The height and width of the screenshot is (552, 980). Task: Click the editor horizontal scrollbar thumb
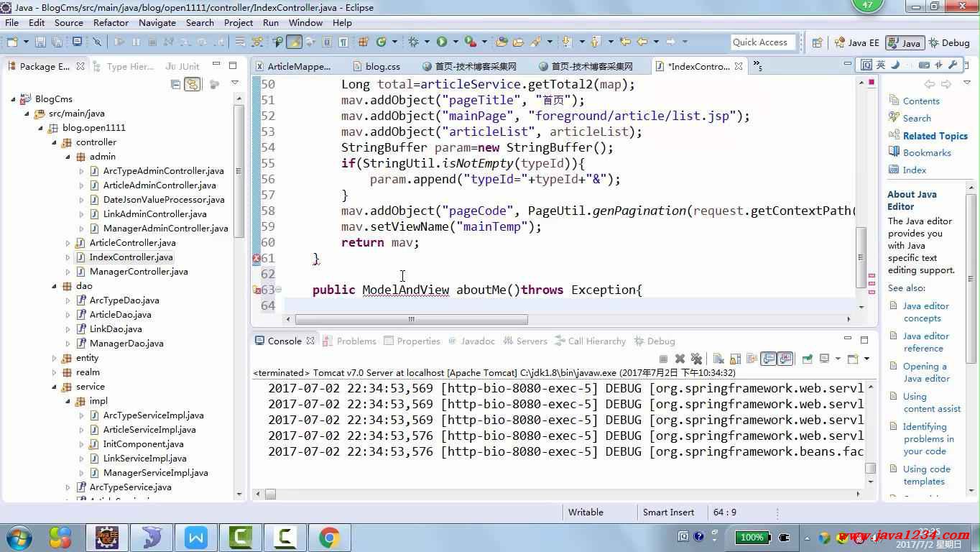pos(411,319)
